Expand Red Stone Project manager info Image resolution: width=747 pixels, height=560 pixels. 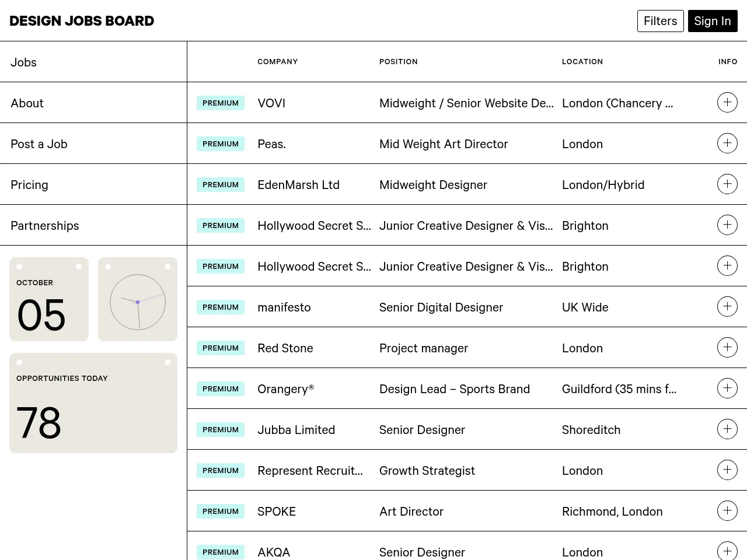click(x=727, y=348)
